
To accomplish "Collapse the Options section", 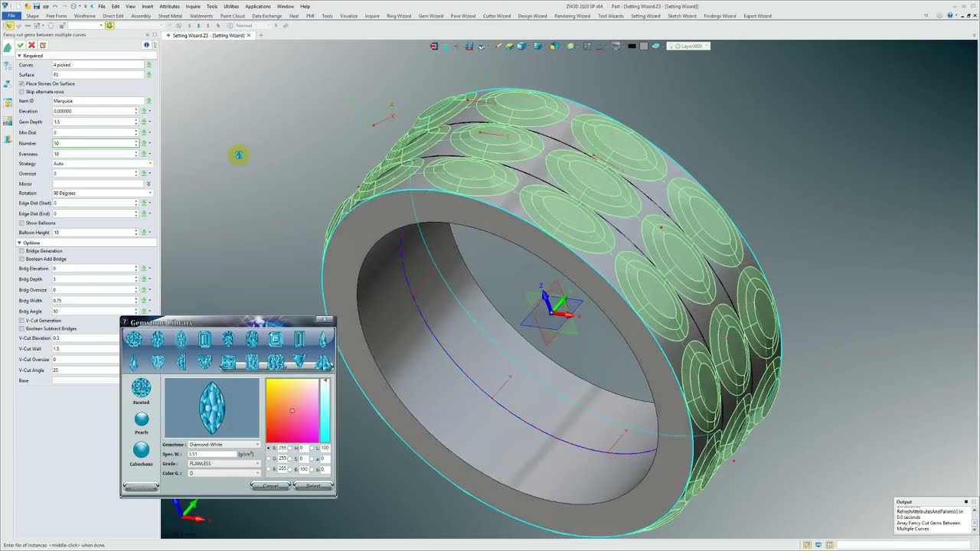I will (20, 243).
